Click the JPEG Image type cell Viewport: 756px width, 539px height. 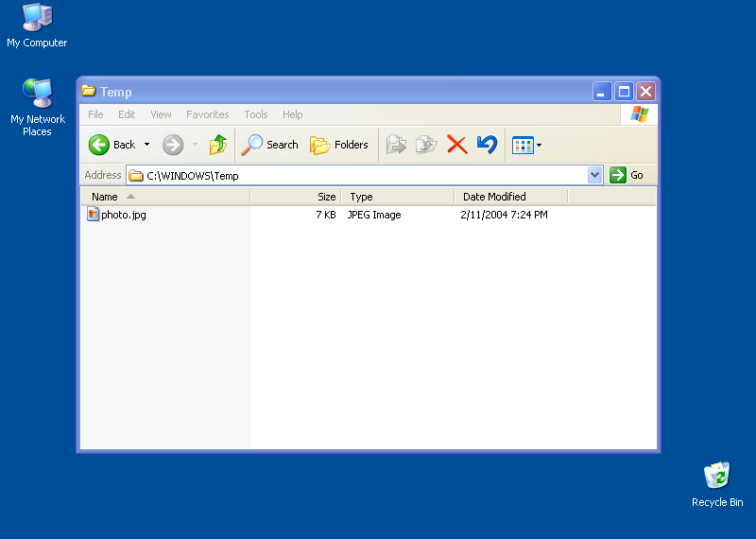point(374,215)
